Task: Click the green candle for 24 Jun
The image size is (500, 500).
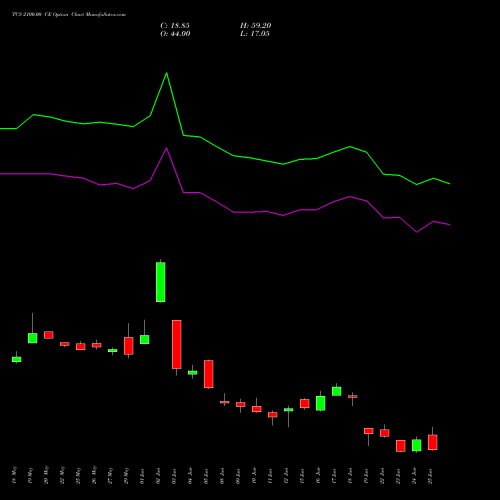Action: 417,445
